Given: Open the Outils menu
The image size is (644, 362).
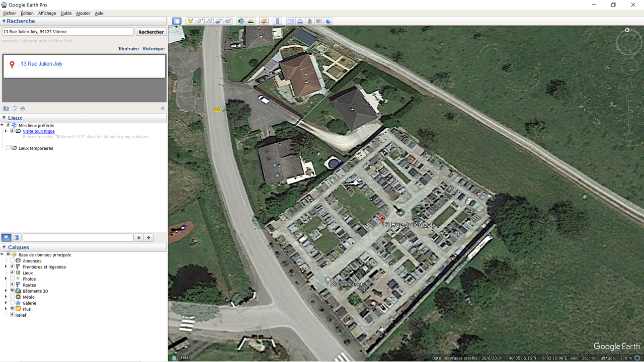Looking at the screenshot, I should point(66,13).
